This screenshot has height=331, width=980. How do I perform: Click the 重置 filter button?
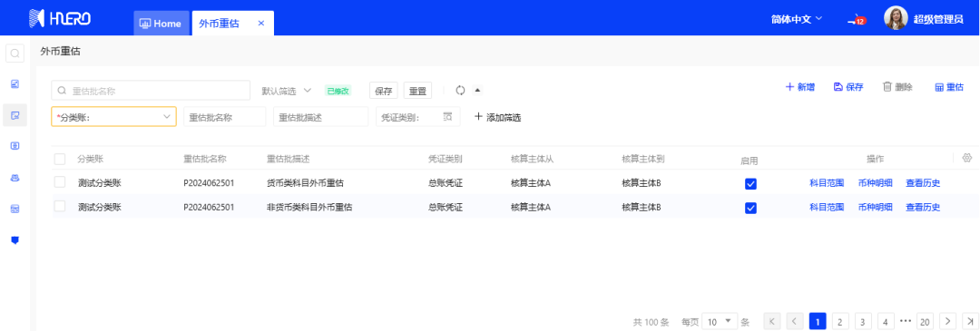[417, 91]
